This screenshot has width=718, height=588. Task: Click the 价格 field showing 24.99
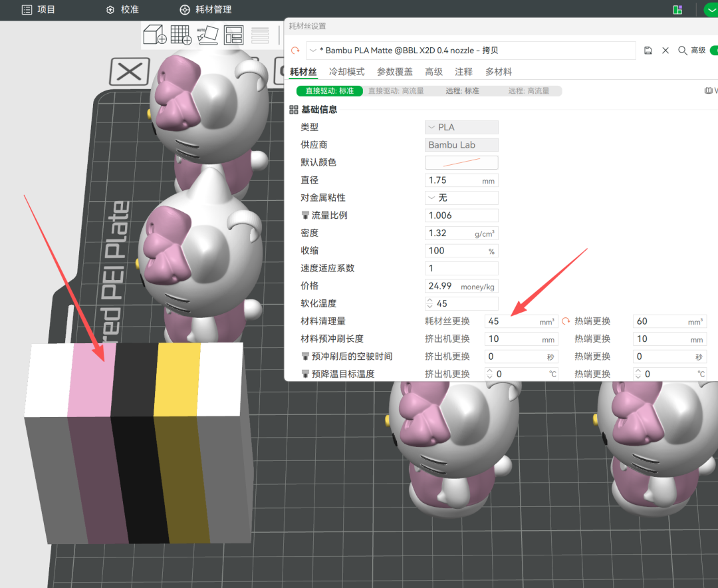(x=461, y=286)
